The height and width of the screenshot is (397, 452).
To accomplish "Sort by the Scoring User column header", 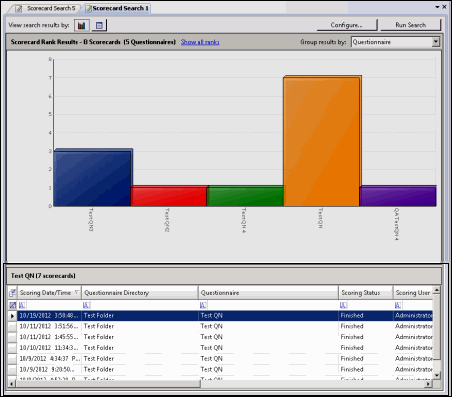I will tap(413, 293).
